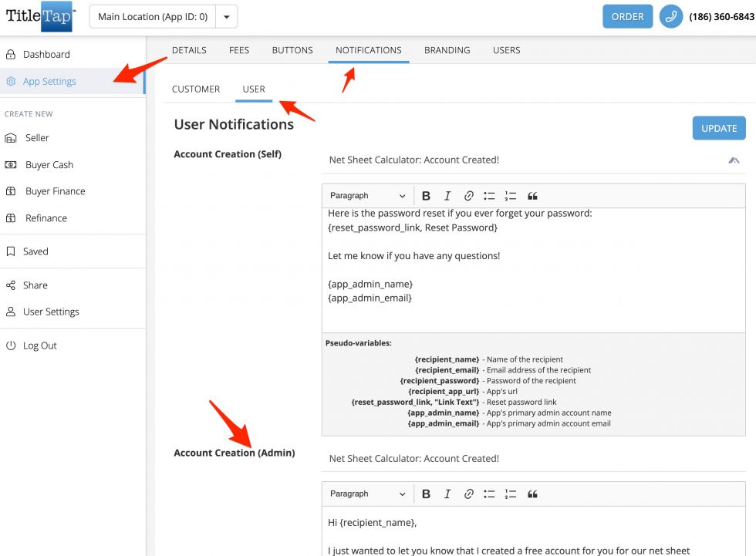
Task: Toggle italic formatting in the editor
Action: click(447, 195)
